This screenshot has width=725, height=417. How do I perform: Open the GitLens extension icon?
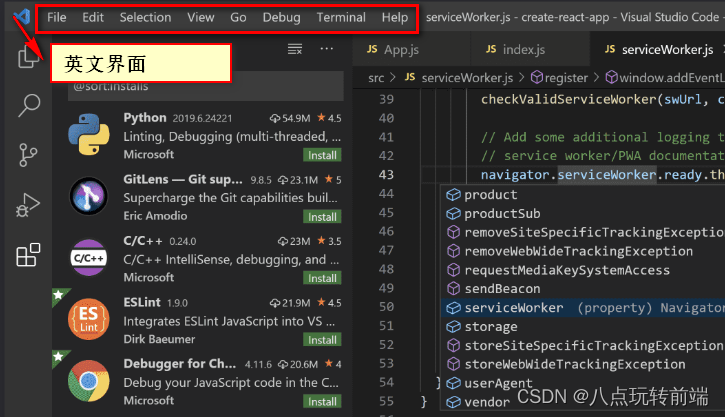tap(89, 196)
